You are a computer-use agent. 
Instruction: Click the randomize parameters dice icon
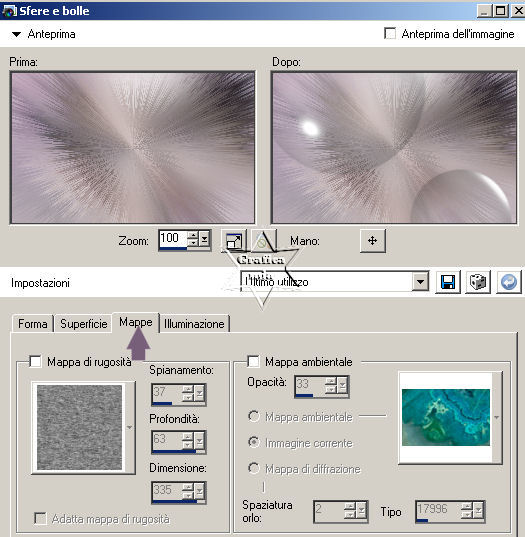pos(478,282)
